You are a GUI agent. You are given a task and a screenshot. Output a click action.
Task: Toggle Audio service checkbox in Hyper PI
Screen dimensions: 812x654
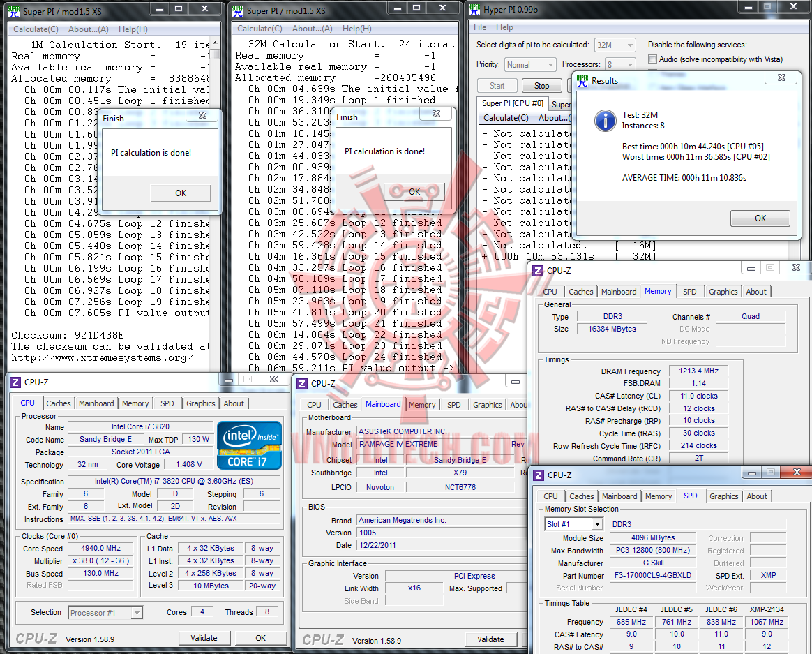[652, 59]
